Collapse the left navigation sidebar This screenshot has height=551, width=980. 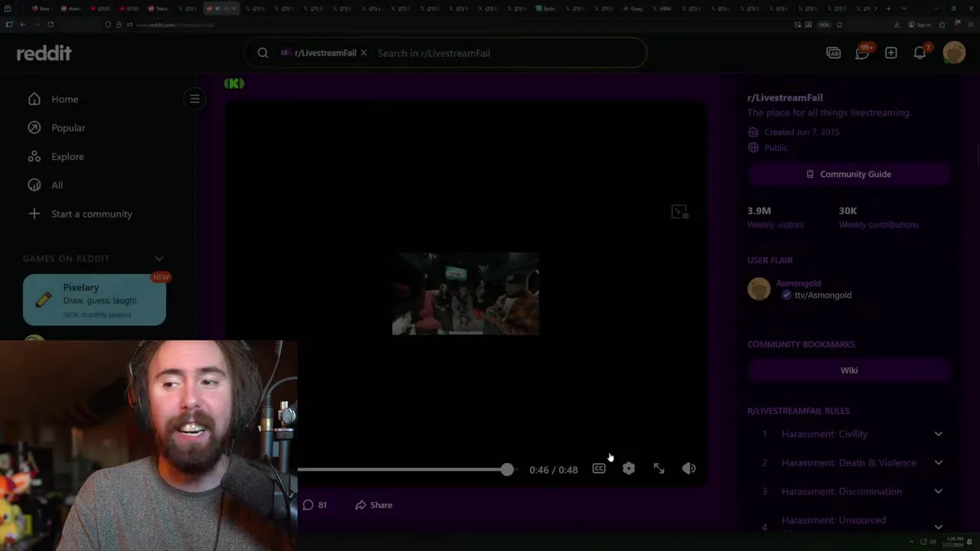pos(194,99)
